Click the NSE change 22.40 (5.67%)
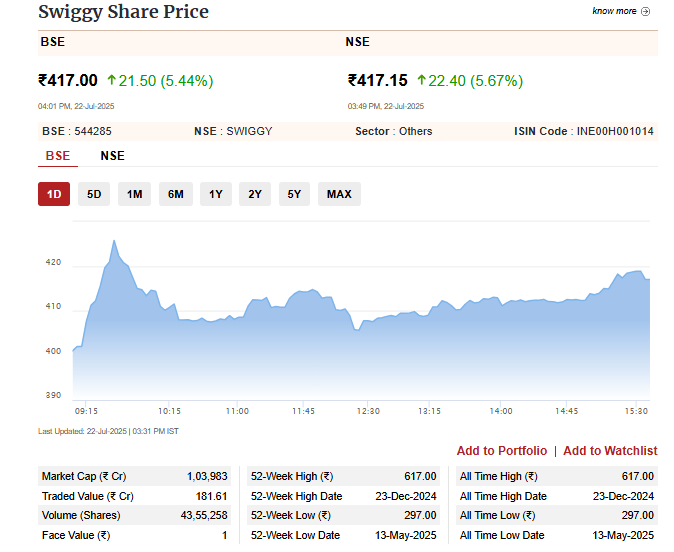The width and height of the screenshot is (674, 552). pyautogui.click(x=476, y=81)
